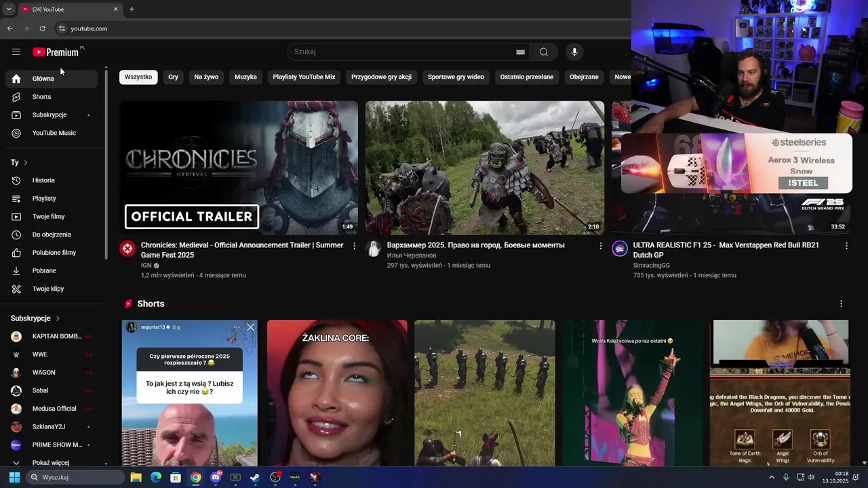The image size is (868, 488).
Task: Open on-screen keyboard icon in search box
Action: click(x=520, y=52)
